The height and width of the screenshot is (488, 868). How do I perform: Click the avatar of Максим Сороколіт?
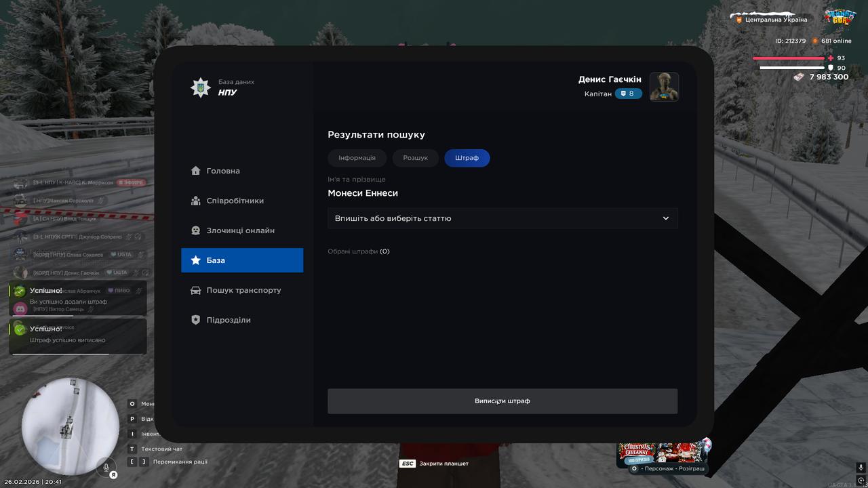coord(22,201)
